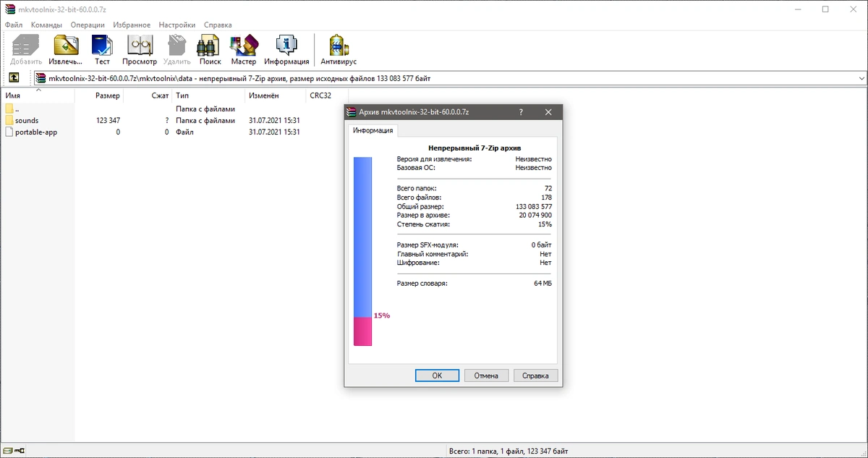
Task: Sort file list by CRC32 column
Action: (x=326, y=96)
